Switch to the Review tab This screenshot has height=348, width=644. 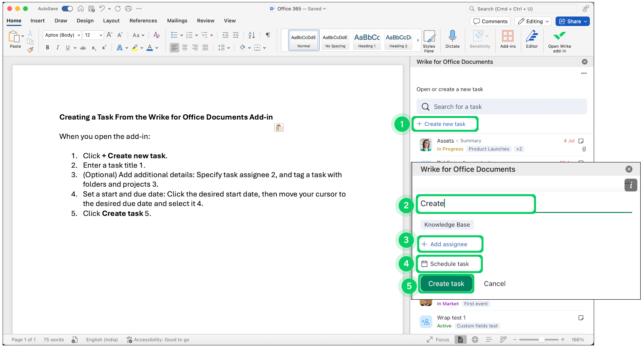(205, 20)
